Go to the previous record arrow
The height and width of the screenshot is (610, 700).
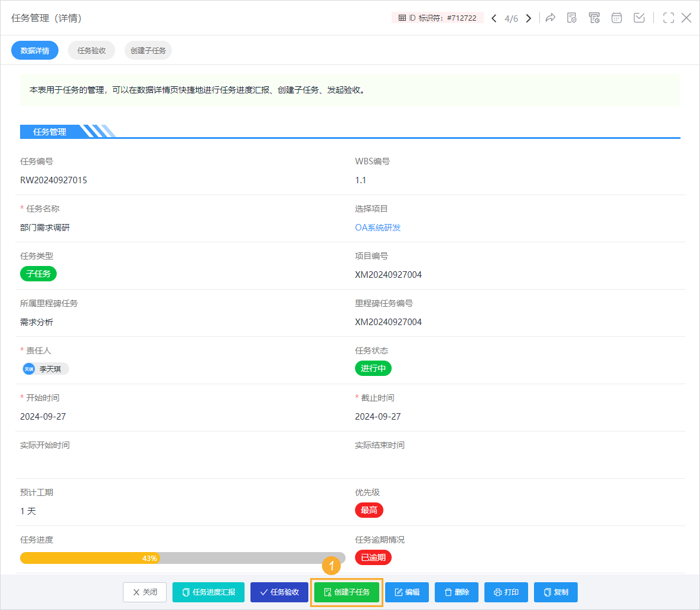coord(494,18)
